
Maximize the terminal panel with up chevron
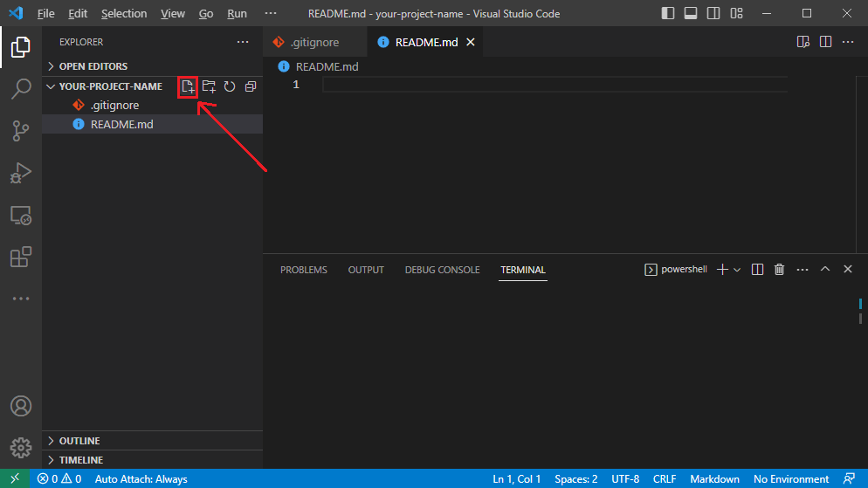coord(825,270)
